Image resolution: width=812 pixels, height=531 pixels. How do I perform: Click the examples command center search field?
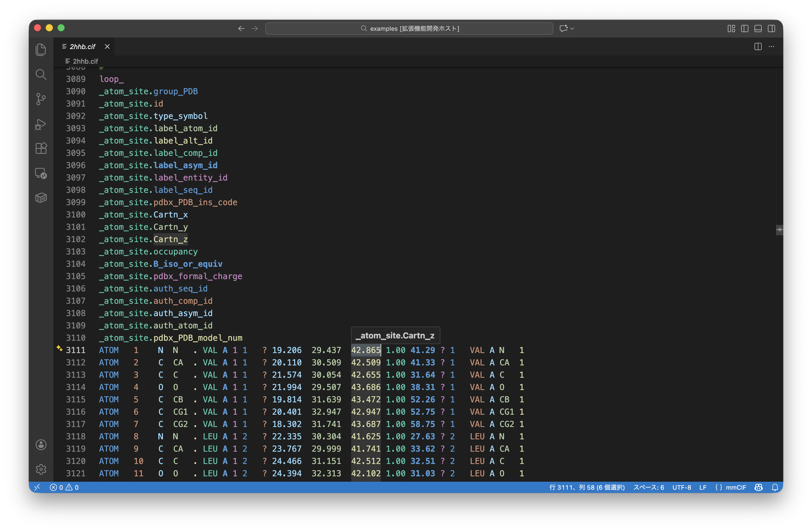[409, 29]
